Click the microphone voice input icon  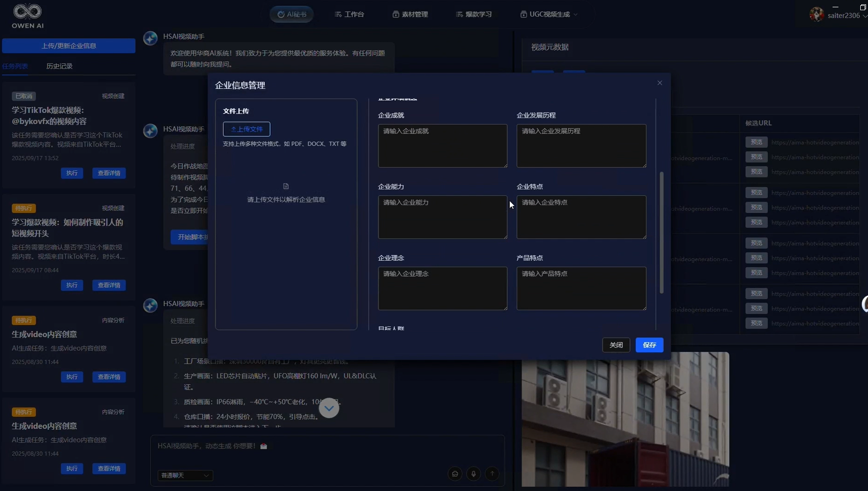(473, 474)
